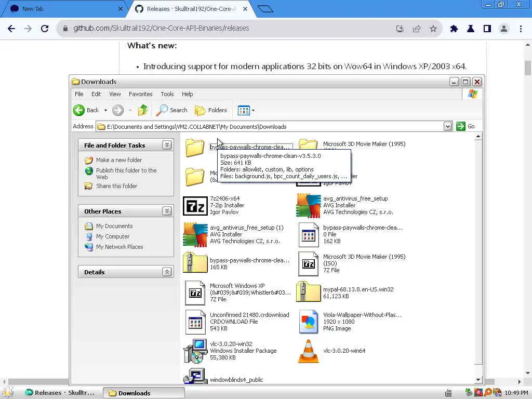Select the "Microsoft 3D Movie Maker (1995)" folder name
This screenshot has width=532, height=399.
pyautogui.click(x=364, y=144)
